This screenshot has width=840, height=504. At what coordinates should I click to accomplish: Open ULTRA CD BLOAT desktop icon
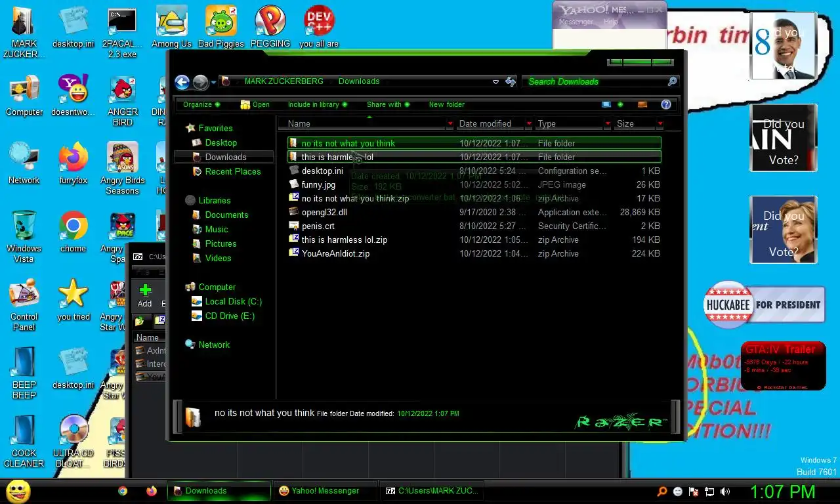pyautogui.click(x=73, y=442)
